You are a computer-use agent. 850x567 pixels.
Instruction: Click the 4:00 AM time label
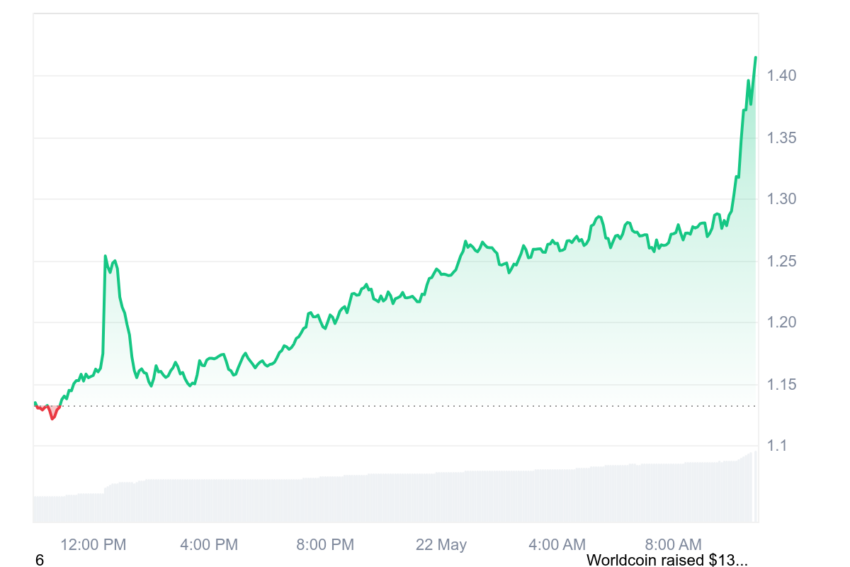557,544
